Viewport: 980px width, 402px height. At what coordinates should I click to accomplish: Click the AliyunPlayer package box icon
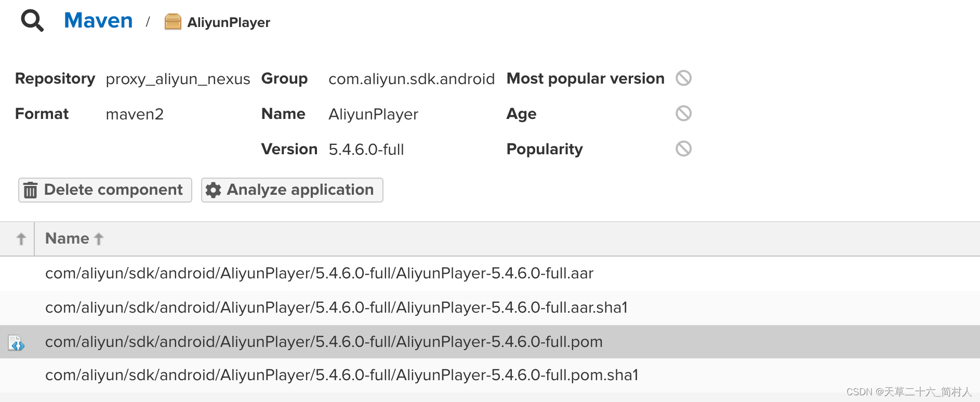click(x=173, y=22)
